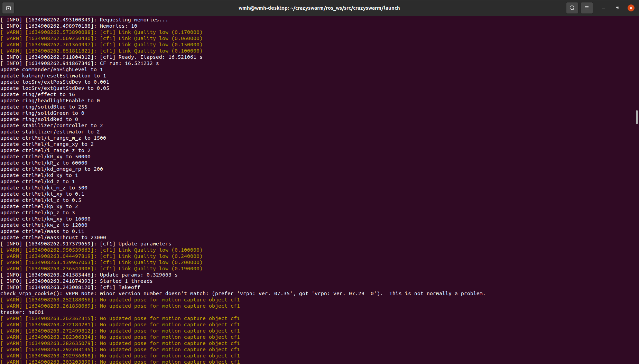Image resolution: width=639 pixels, height=364 pixels.
Task: Click the Link Quality low (0.170000) warning
Action: pyautogui.click(x=101, y=32)
